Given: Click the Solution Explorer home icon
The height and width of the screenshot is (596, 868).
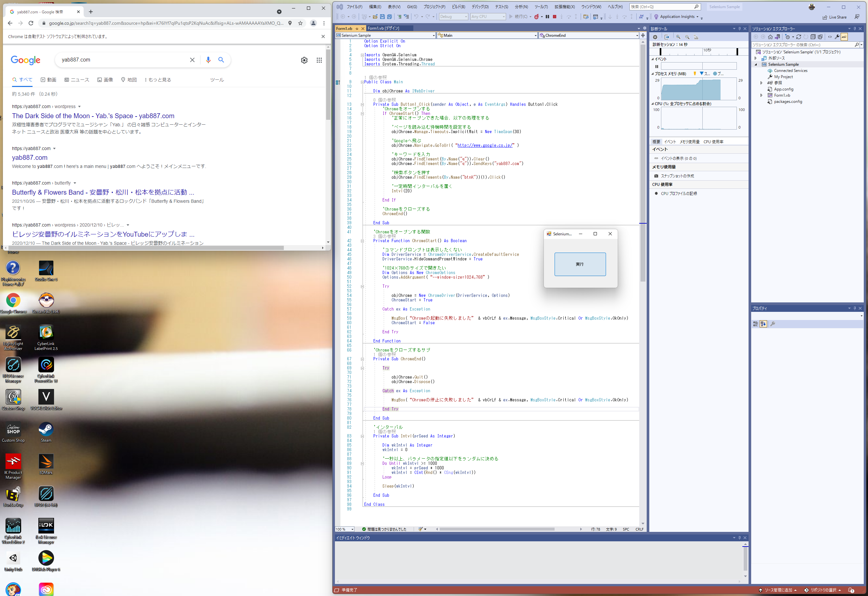Looking at the screenshot, I should [x=770, y=37].
